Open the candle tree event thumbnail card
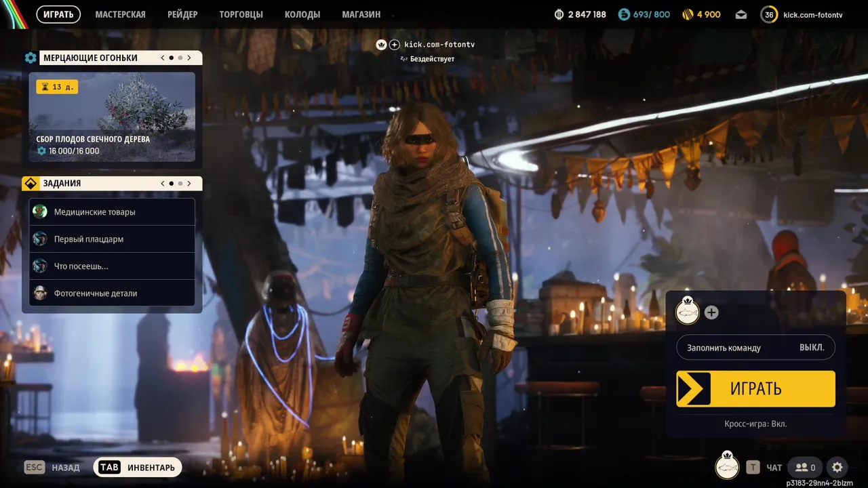 [112, 117]
